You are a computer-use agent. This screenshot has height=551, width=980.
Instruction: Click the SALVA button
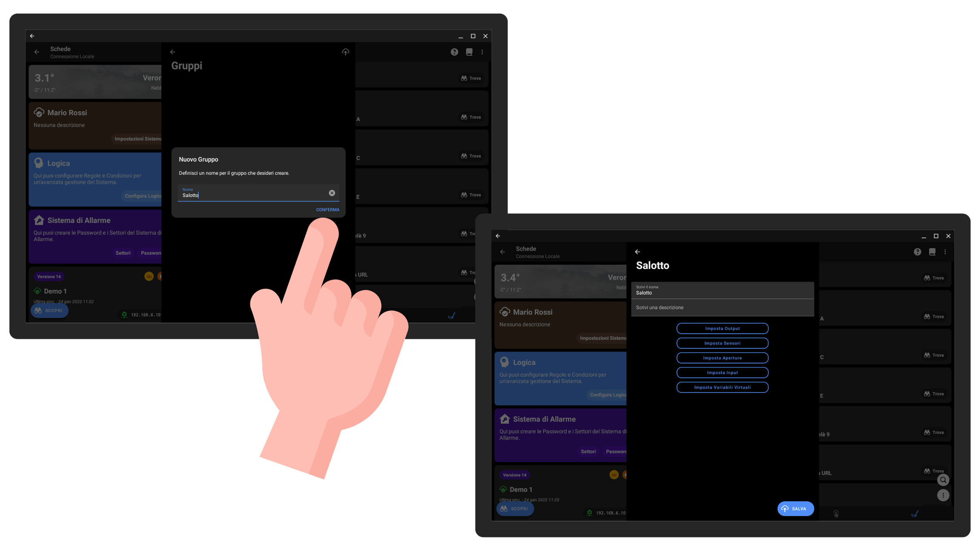pyautogui.click(x=795, y=508)
